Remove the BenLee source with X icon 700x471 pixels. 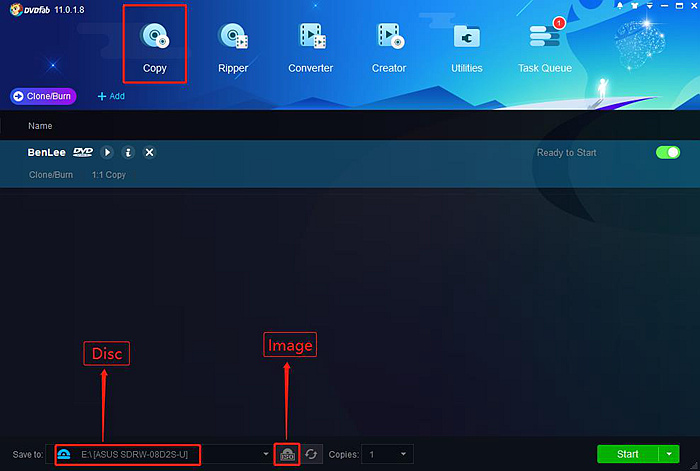150,152
